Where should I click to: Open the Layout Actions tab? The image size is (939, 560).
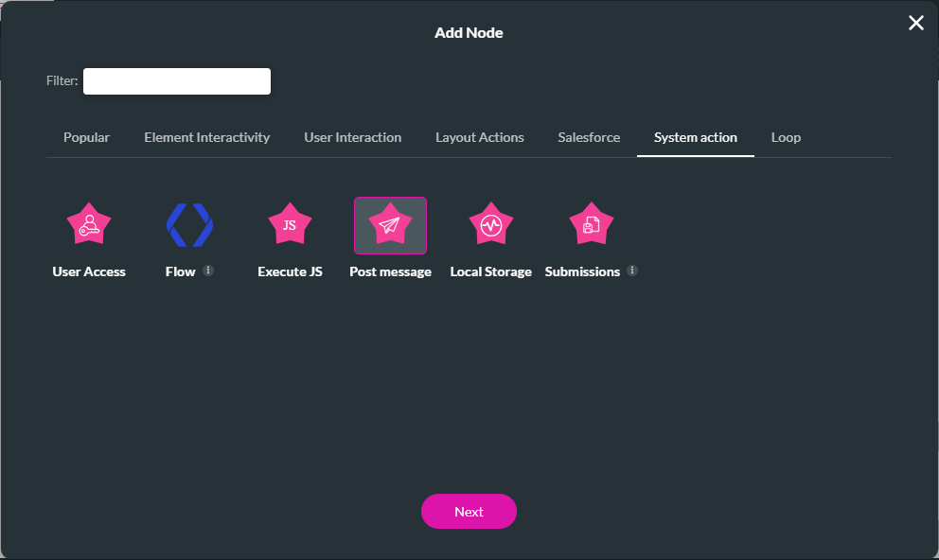click(479, 137)
